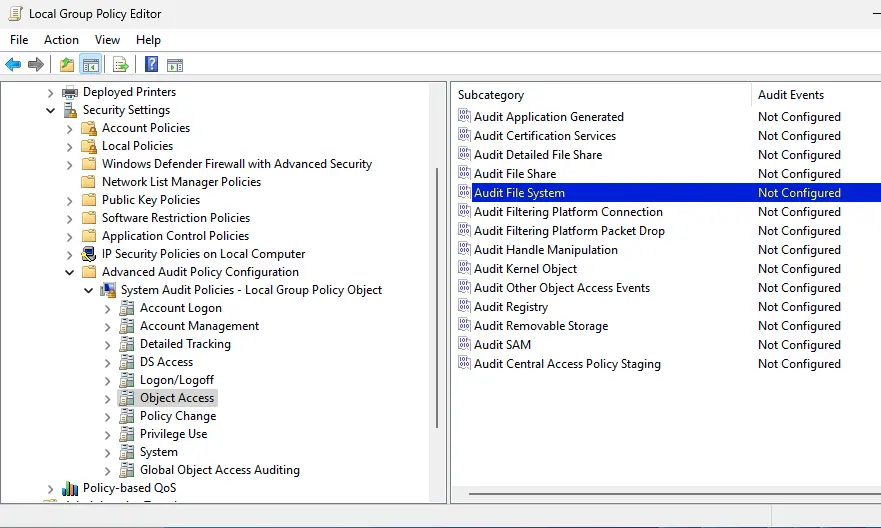Collapse the Security Settings node

point(51,110)
